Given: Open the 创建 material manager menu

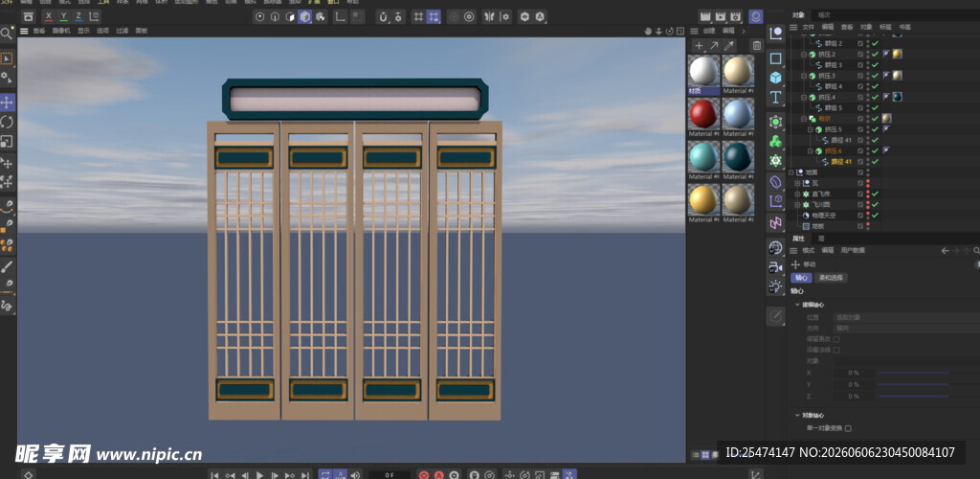Looking at the screenshot, I should pos(709,31).
